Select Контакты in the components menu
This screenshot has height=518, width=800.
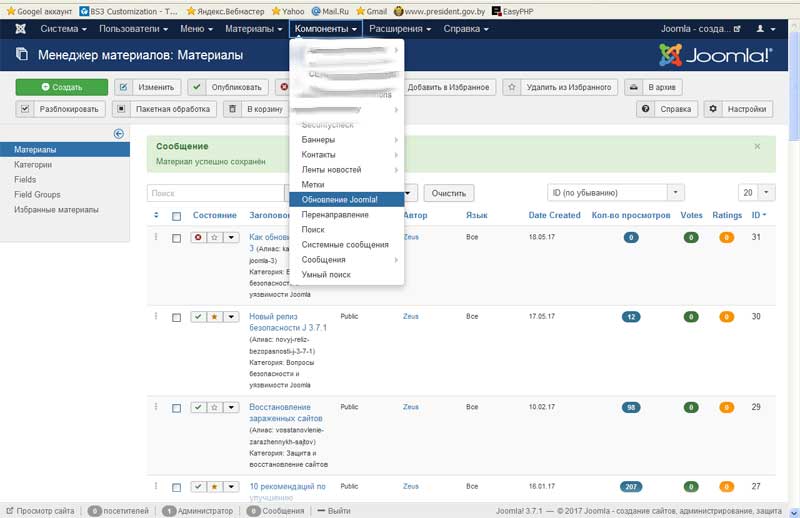coord(346,155)
